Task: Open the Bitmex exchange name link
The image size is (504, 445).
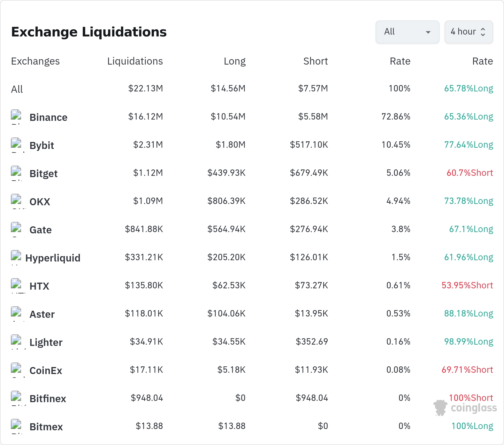Action: click(x=46, y=427)
